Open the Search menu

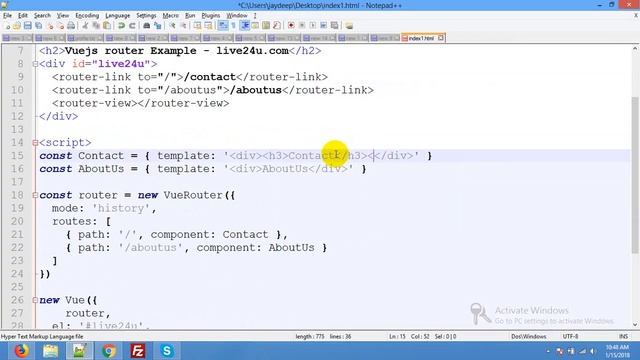[42, 16]
